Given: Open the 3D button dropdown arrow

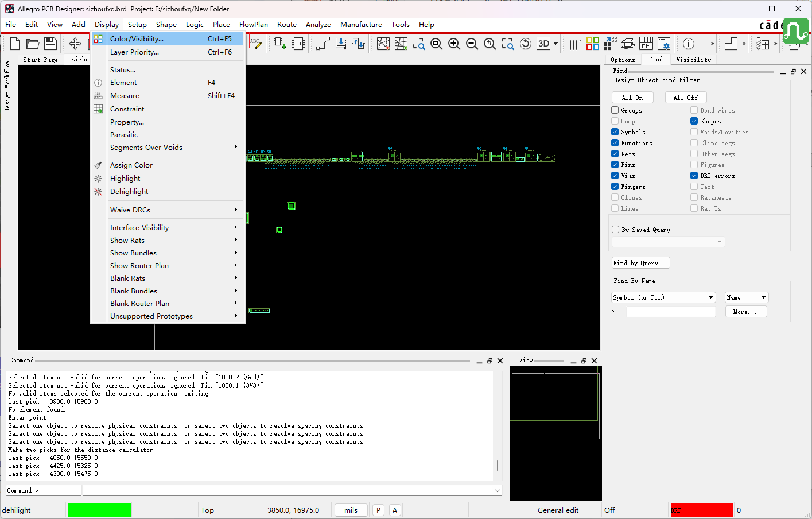Looking at the screenshot, I should [555, 44].
